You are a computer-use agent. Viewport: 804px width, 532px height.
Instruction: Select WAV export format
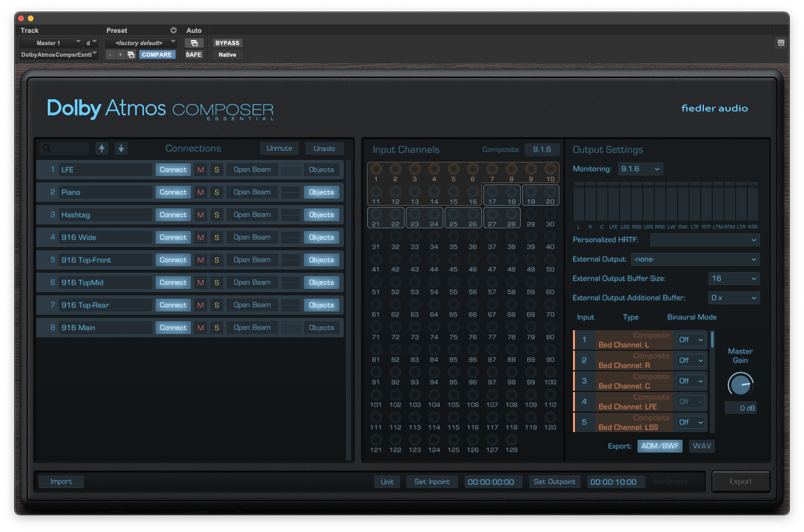click(x=702, y=446)
